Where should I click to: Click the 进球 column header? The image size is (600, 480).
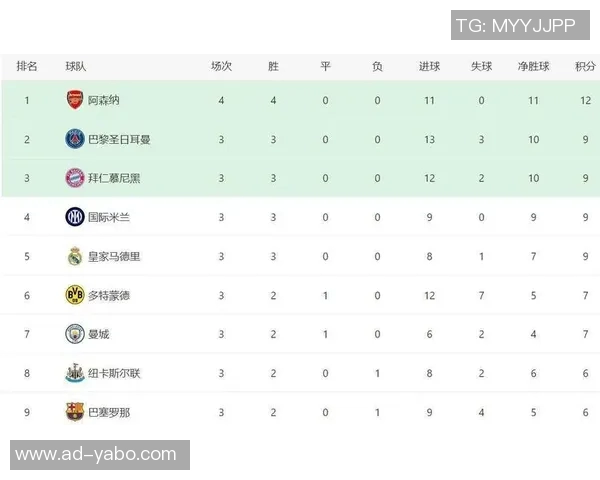[429, 66]
